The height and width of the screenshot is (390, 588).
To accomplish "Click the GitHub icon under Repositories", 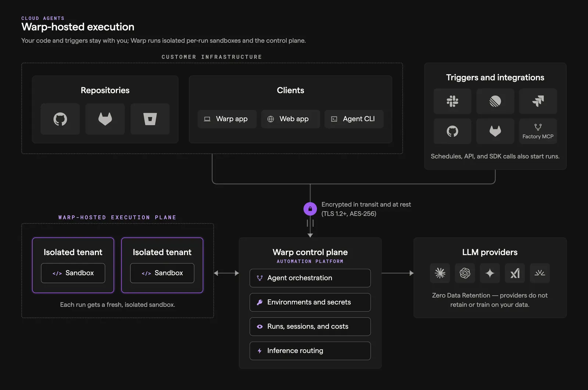I will click(60, 119).
